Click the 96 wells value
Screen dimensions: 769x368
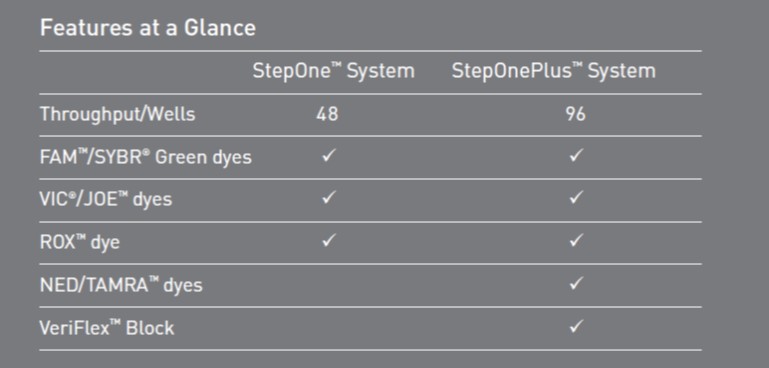pos(575,114)
